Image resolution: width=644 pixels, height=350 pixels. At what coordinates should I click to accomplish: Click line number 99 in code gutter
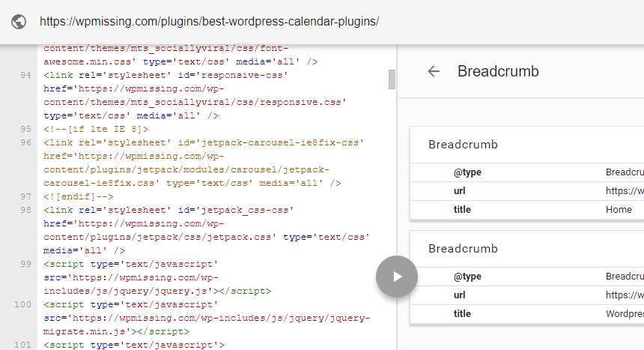pos(26,264)
